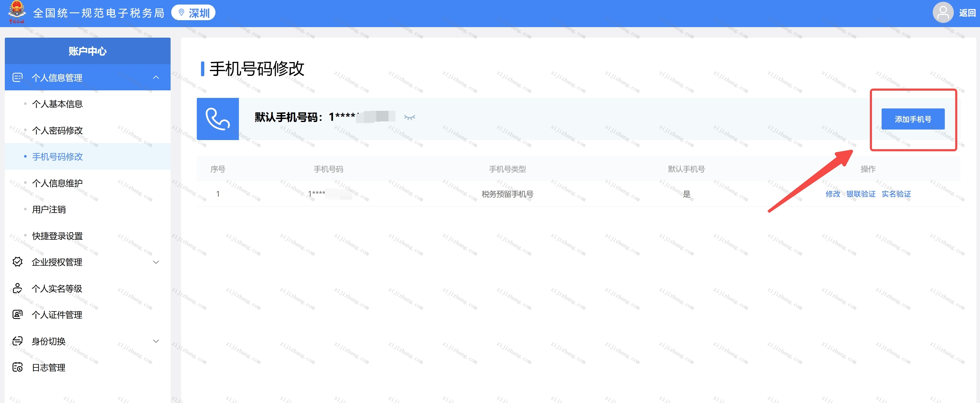
Task: Click the 修改 link in row 1
Action: [833, 194]
